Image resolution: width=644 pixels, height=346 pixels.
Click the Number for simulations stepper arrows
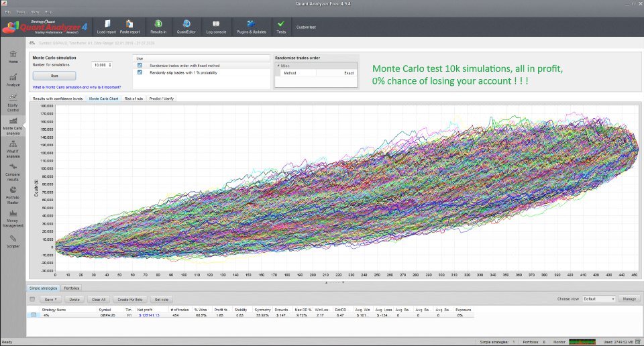tap(110, 65)
